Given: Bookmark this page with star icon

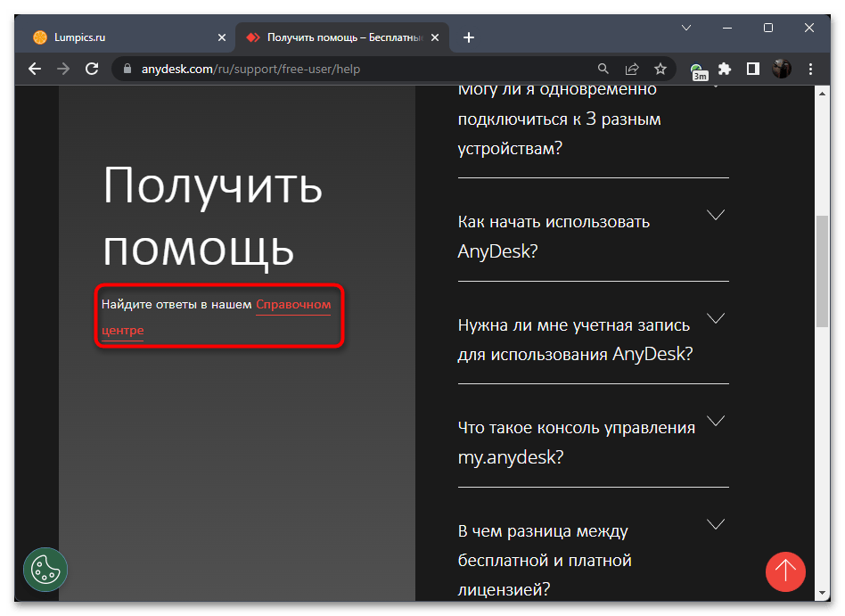Looking at the screenshot, I should (x=660, y=69).
